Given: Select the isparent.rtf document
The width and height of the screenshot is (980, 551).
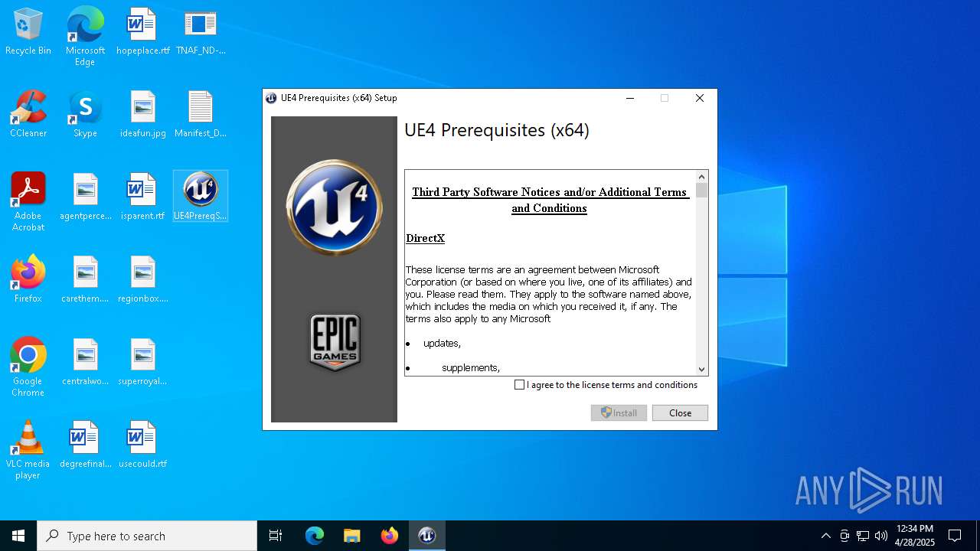Looking at the screenshot, I should coord(142,197).
